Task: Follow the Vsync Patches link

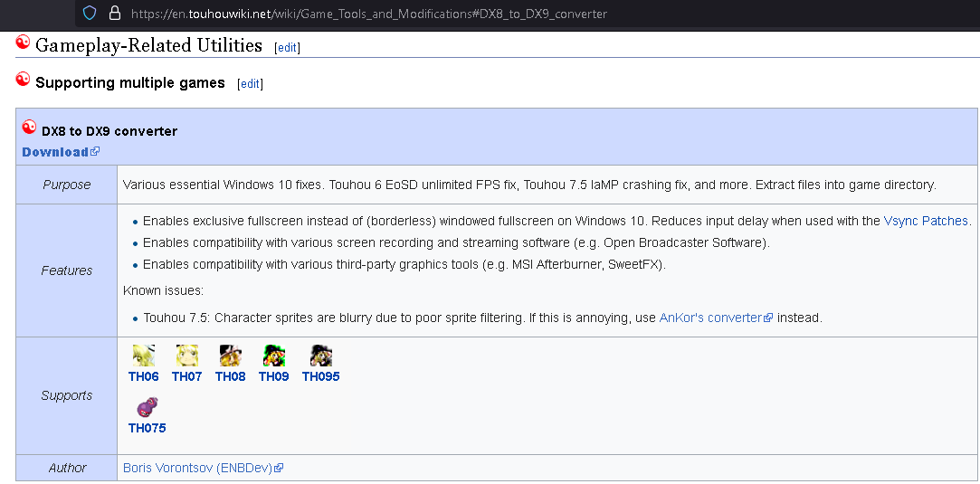Action: click(x=926, y=221)
